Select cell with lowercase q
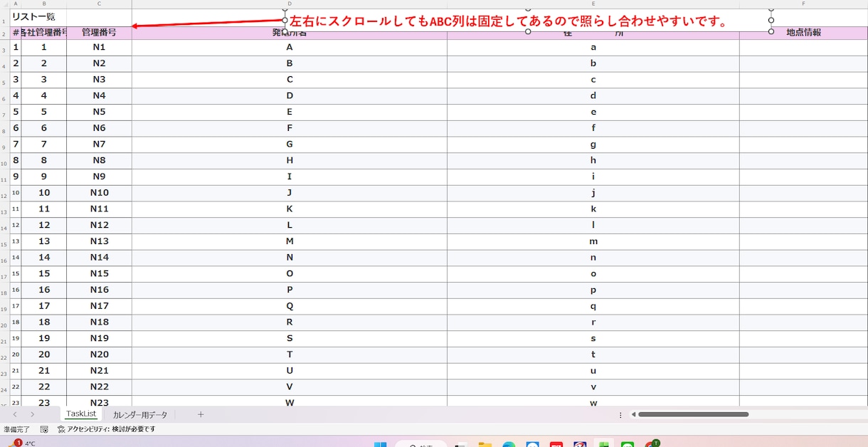The image size is (868, 447). 593,306
